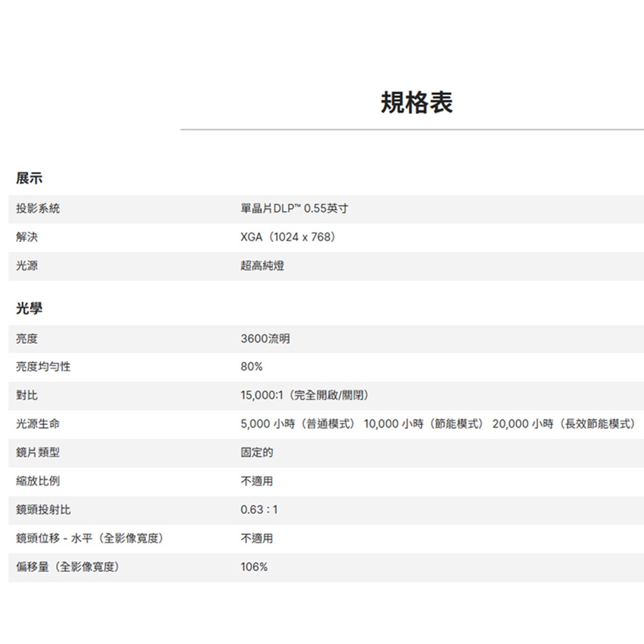
Task: Click the 亮度 row label
Action: pyautogui.click(x=26, y=337)
